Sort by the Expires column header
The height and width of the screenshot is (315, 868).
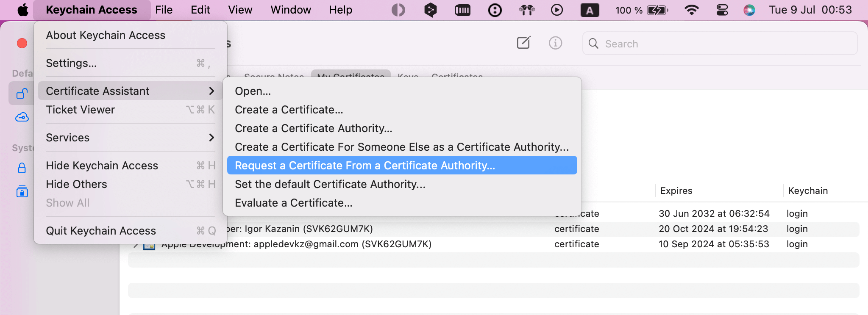pyautogui.click(x=676, y=191)
